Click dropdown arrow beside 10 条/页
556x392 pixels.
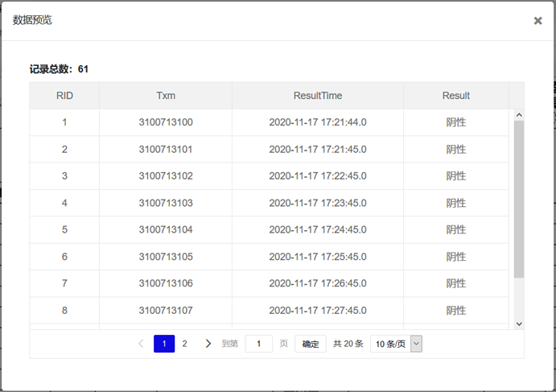tap(416, 344)
